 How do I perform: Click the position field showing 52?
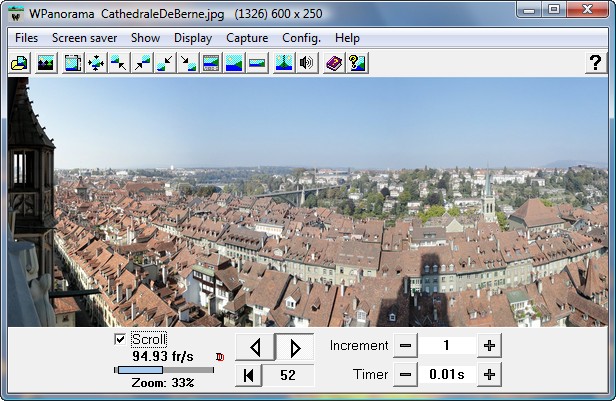click(288, 375)
